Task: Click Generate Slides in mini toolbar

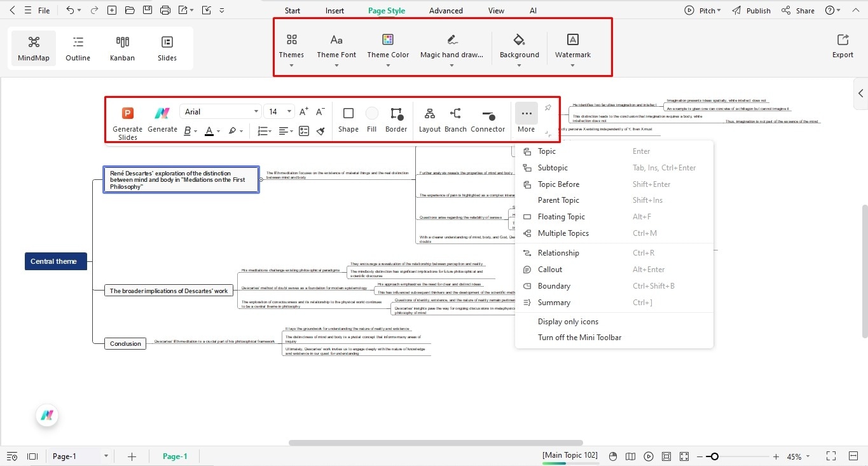Action: pyautogui.click(x=127, y=123)
